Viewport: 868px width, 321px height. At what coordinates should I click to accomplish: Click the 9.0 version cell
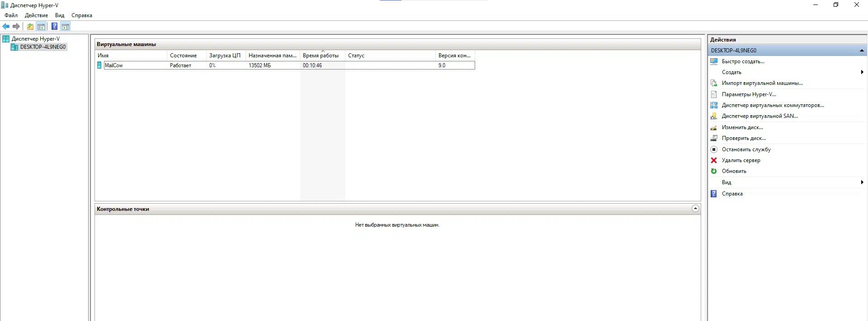pyautogui.click(x=442, y=65)
